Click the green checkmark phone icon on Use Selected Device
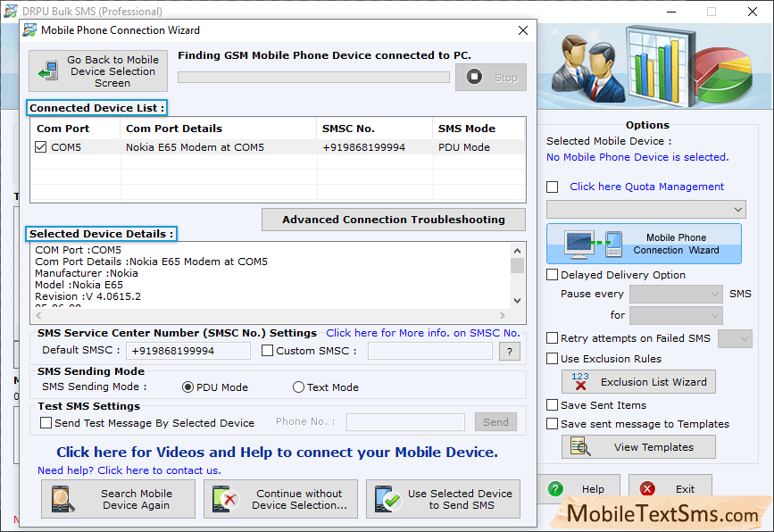The image size is (774, 532). click(x=388, y=499)
